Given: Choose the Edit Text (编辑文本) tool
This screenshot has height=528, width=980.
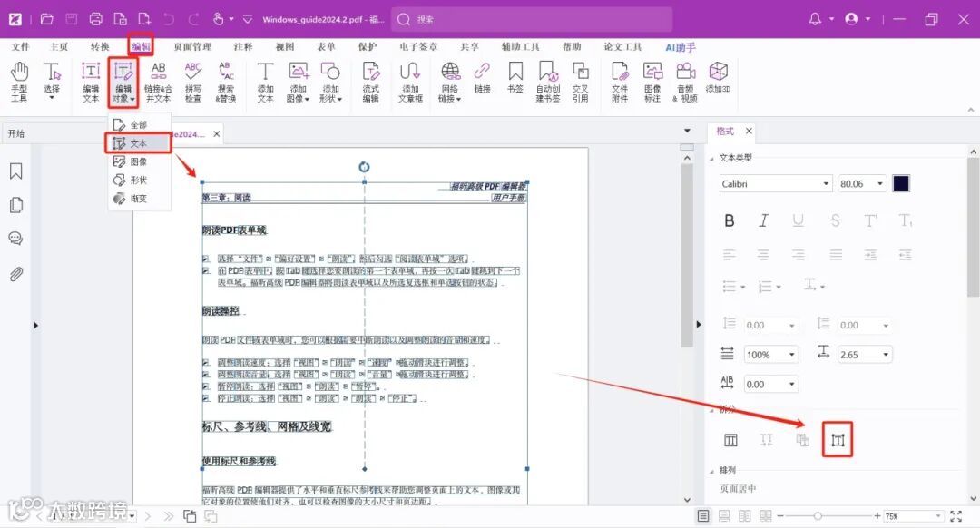Looking at the screenshot, I should (91, 82).
